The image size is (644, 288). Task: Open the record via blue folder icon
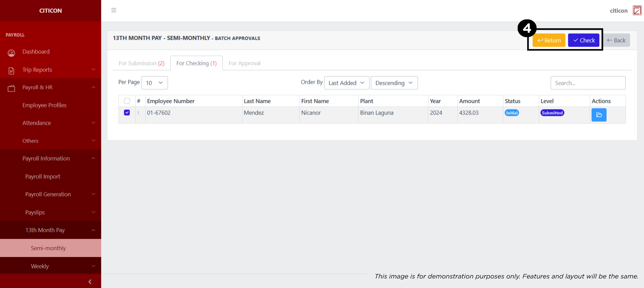[x=599, y=115]
